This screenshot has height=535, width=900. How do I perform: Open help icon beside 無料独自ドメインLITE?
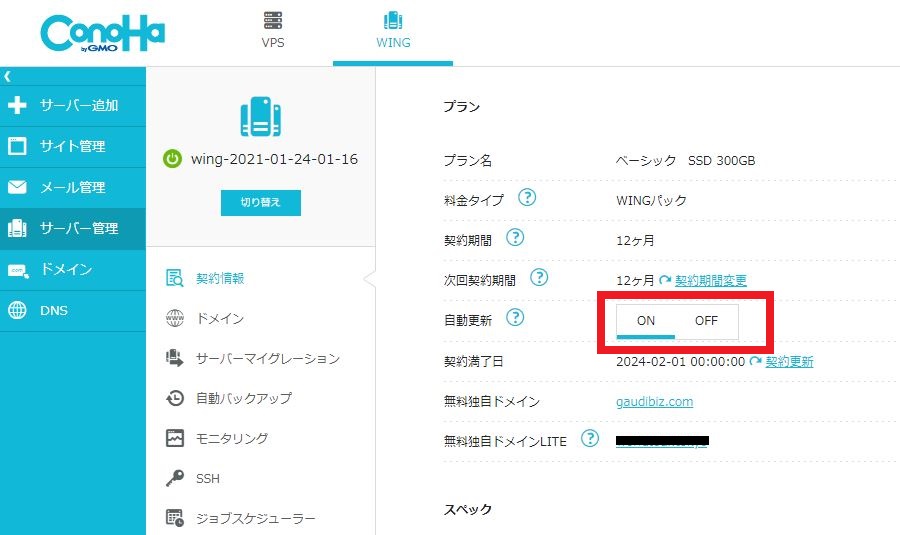(x=590, y=439)
